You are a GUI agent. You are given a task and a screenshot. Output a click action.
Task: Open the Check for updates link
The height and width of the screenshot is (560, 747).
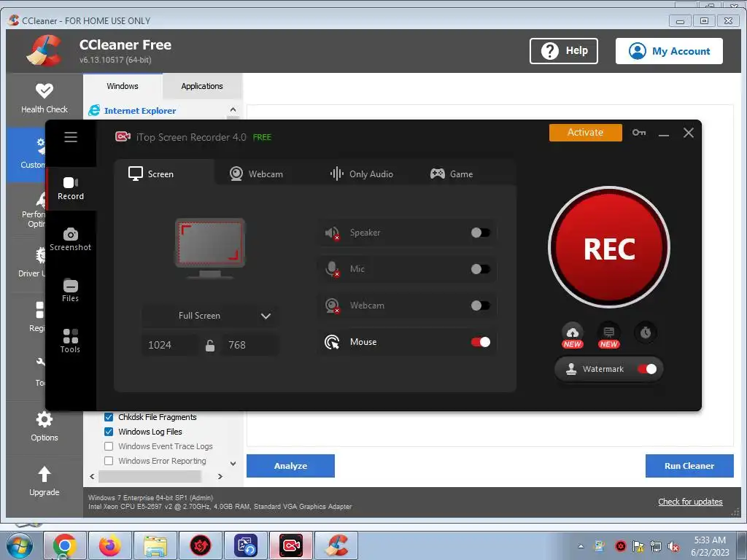pyautogui.click(x=690, y=502)
